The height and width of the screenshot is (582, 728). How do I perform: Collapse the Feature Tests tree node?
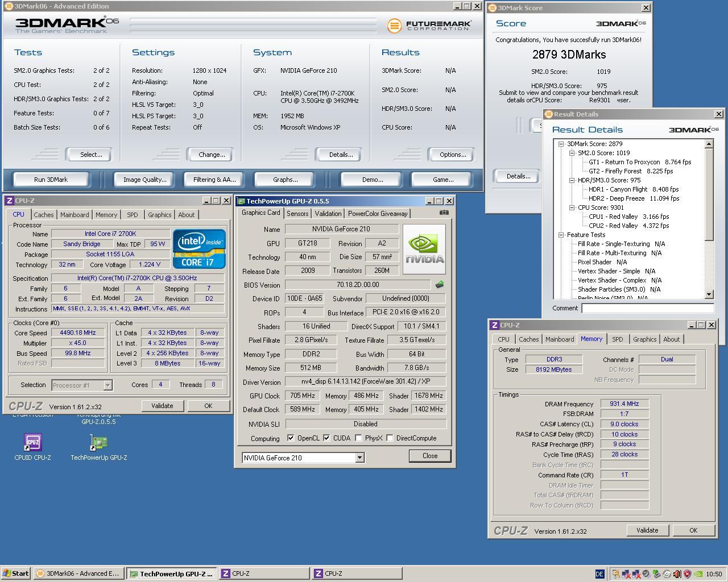coord(561,235)
